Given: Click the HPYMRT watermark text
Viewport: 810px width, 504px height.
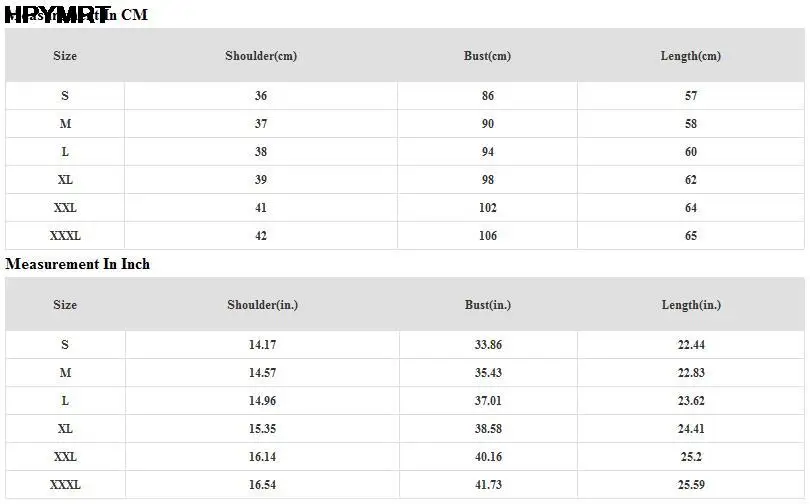Looking at the screenshot, I should 57,13.
